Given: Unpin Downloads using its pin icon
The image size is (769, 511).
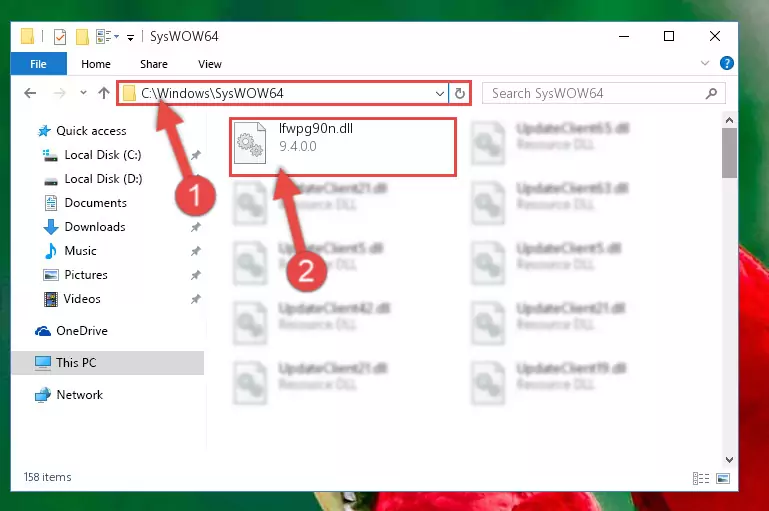Looking at the screenshot, I should [196, 227].
